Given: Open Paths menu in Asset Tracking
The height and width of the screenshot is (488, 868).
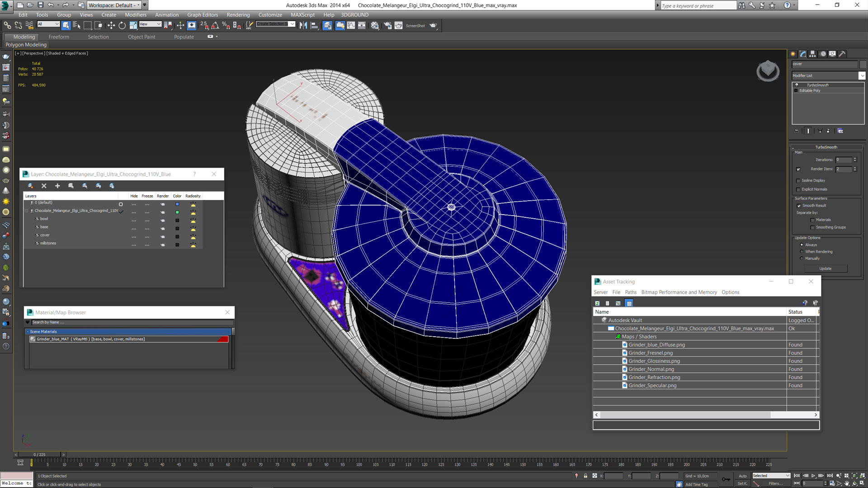Looking at the screenshot, I should 631,292.
